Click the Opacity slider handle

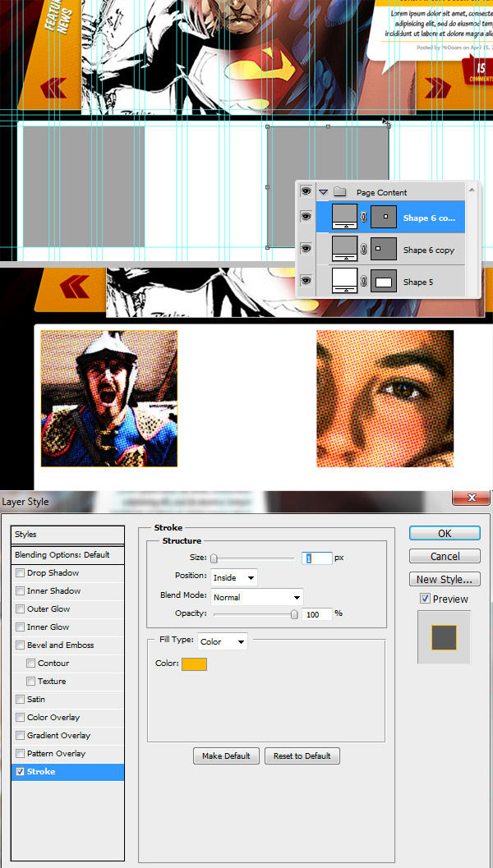(295, 614)
